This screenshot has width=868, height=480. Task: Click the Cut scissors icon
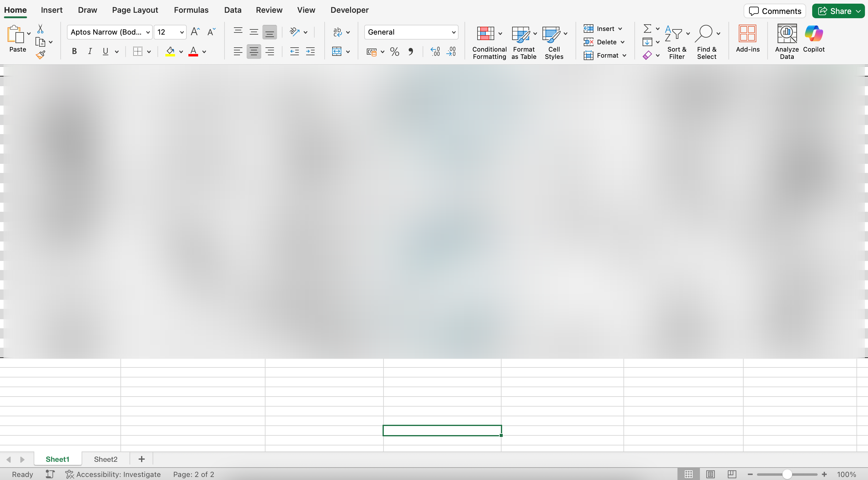40,29
